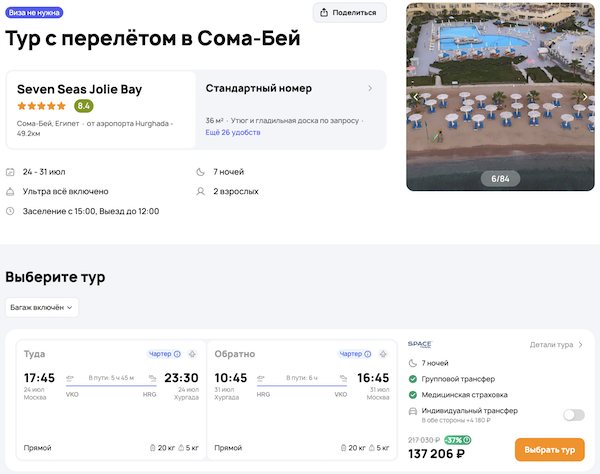Click the SPACE tour operator logo
This screenshot has width=600, height=474.
[x=421, y=345]
